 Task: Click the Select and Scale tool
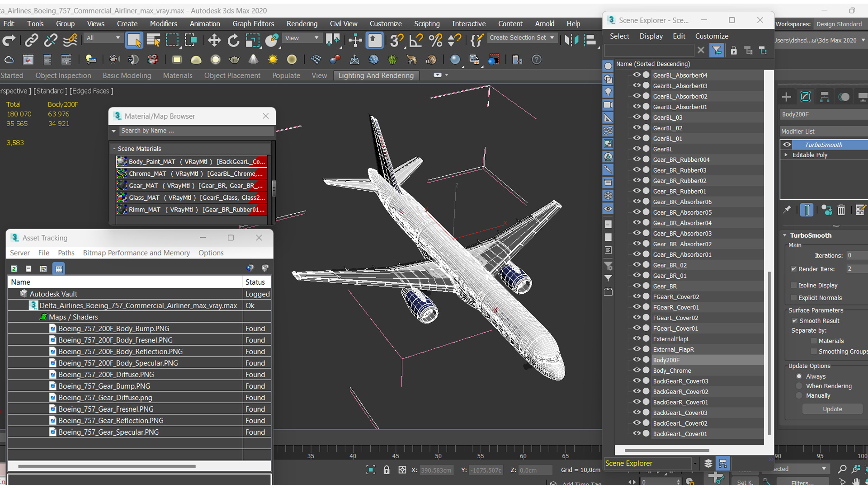[x=252, y=40]
